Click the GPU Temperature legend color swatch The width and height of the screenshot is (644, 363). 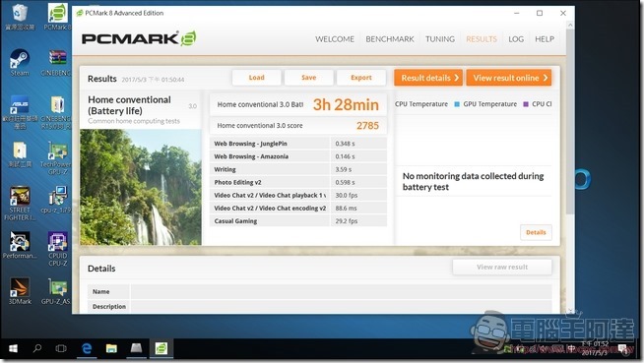(x=457, y=104)
